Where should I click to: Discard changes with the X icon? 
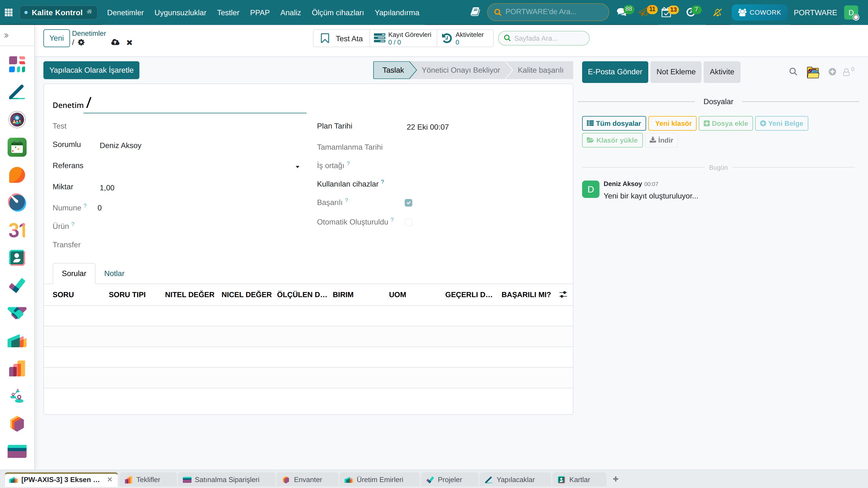[x=129, y=43]
